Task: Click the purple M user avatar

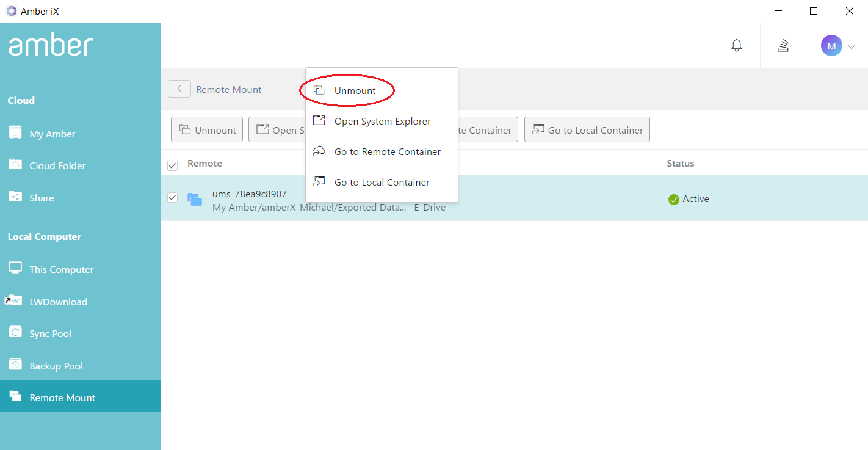Action: [831, 46]
